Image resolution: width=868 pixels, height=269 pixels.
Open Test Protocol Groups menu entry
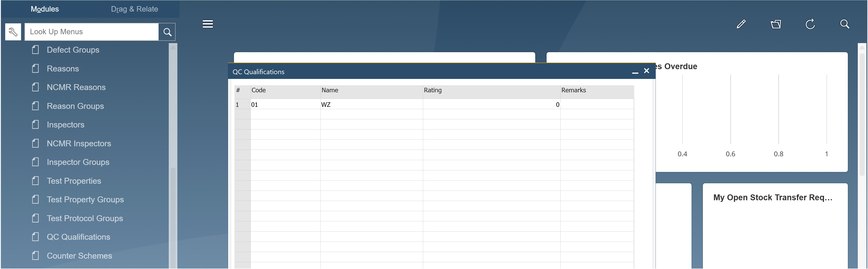pyautogui.click(x=84, y=218)
